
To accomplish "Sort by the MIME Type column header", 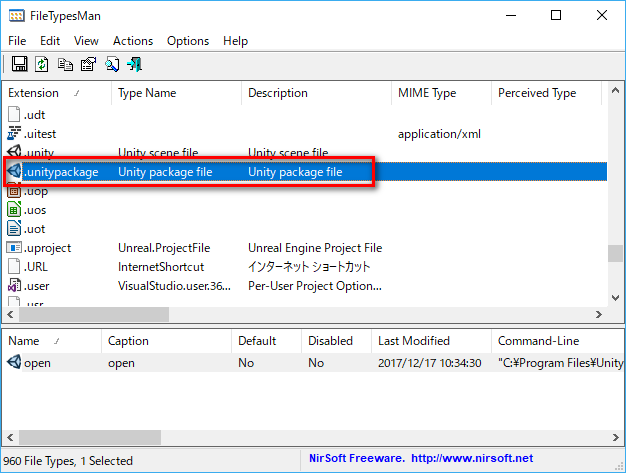I will tap(441, 93).
